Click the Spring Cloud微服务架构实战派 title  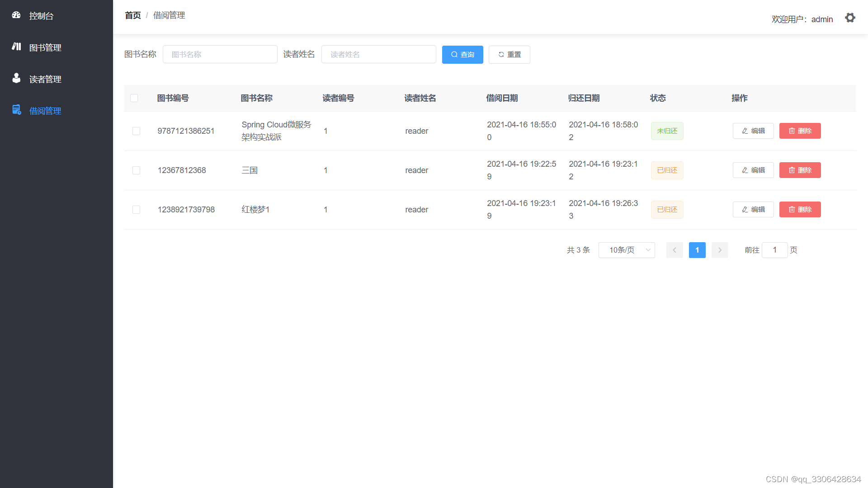276,131
